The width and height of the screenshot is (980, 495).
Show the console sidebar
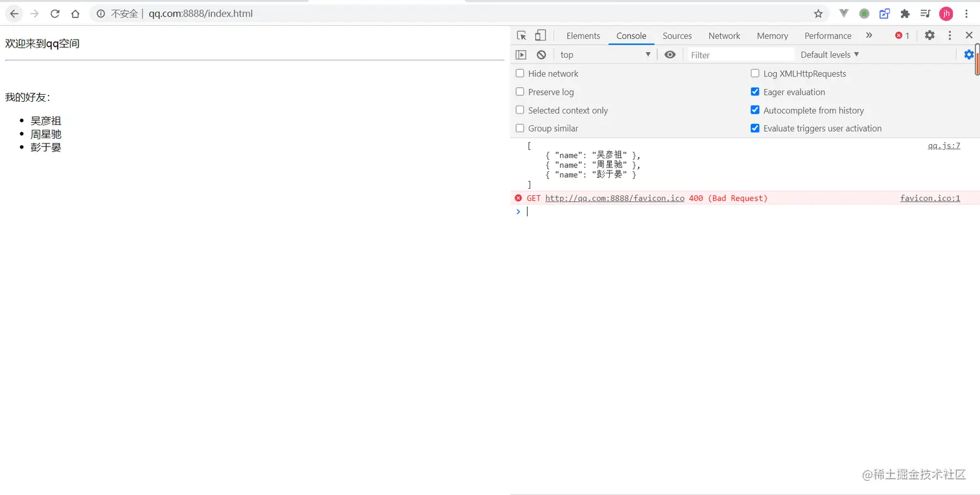[x=520, y=55]
